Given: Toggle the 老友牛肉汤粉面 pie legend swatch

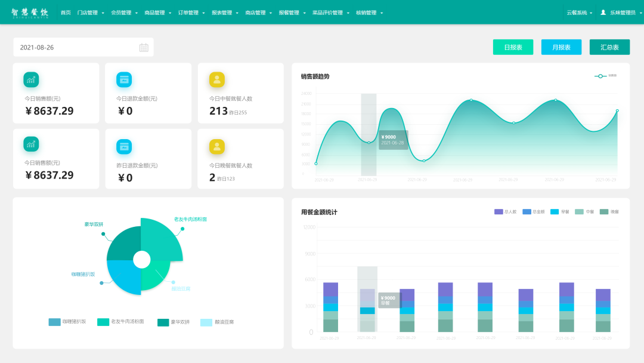Looking at the screenshot, I should pyautogui.click(x=103, y=322).
